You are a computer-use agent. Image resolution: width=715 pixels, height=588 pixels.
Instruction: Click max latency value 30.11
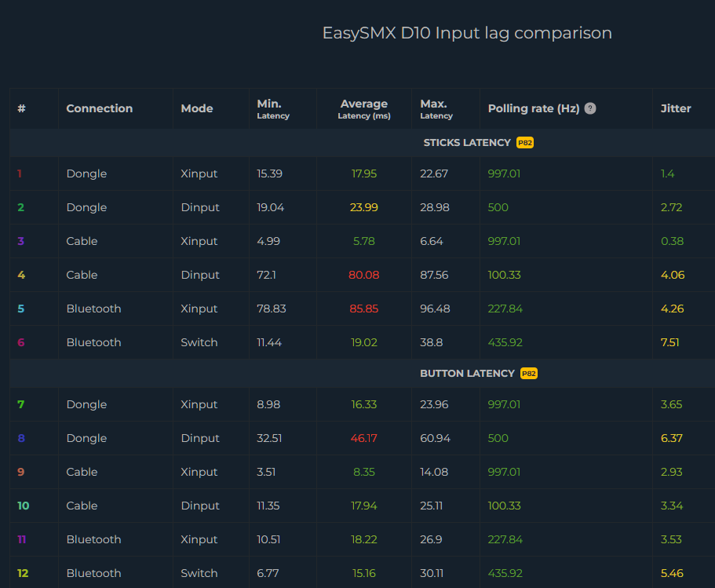click(x=431, y=573)
